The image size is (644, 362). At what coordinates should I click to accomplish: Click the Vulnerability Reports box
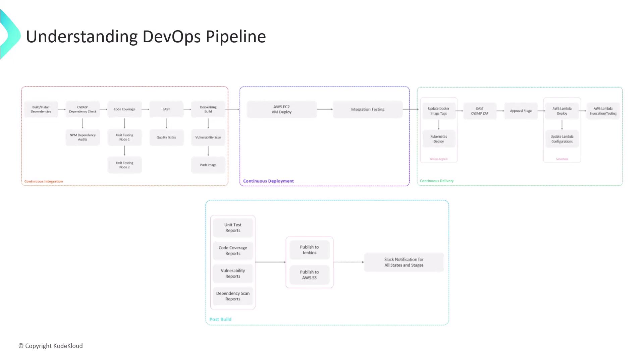point(233,273)
